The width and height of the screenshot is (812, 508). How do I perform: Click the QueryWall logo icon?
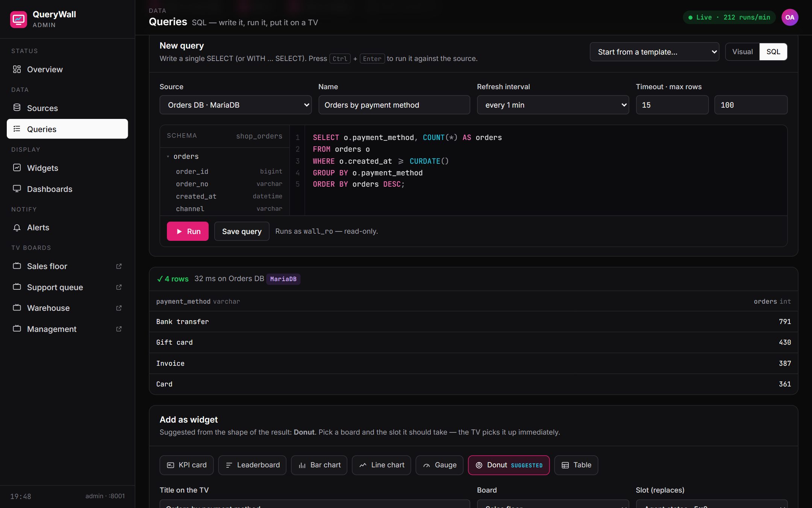pyautogui.click(x=18, y=19)
